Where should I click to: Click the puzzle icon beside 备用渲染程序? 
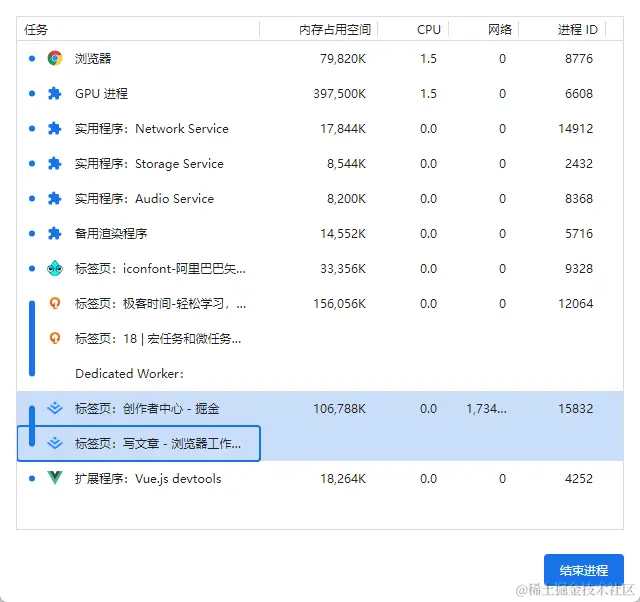(55, 233)
